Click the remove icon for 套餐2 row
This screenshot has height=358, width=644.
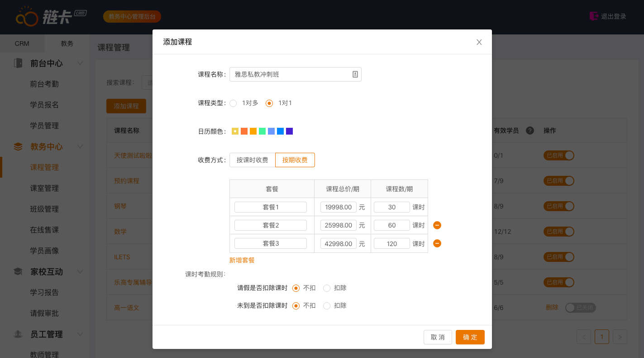point(437,225)
